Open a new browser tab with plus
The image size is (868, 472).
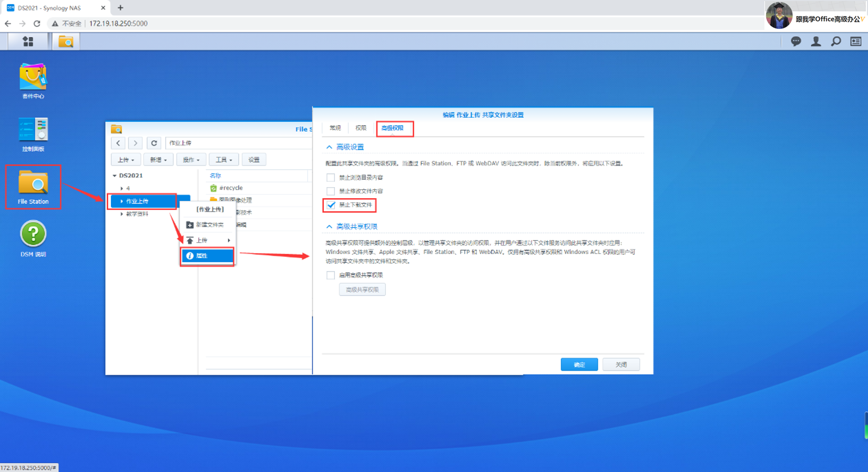[120, 8]
